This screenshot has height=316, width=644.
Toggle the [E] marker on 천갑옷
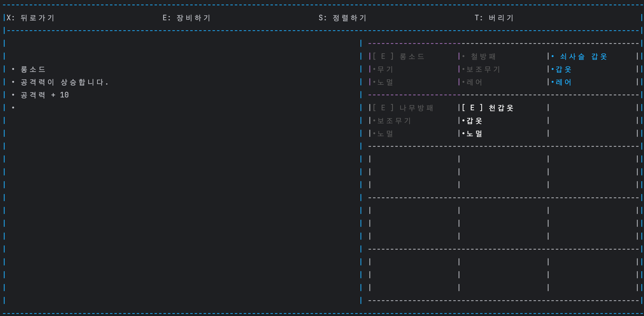[472, 108]
